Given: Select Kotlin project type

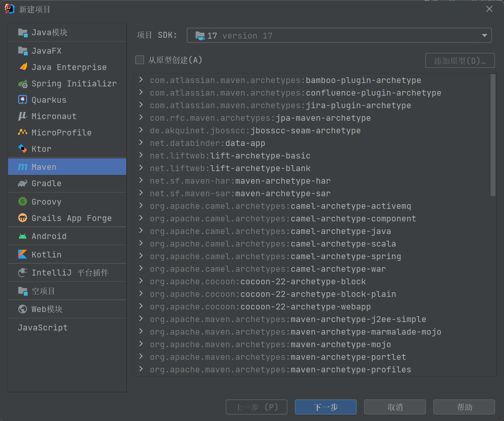Looking at the screenshot, I should 67,255.
